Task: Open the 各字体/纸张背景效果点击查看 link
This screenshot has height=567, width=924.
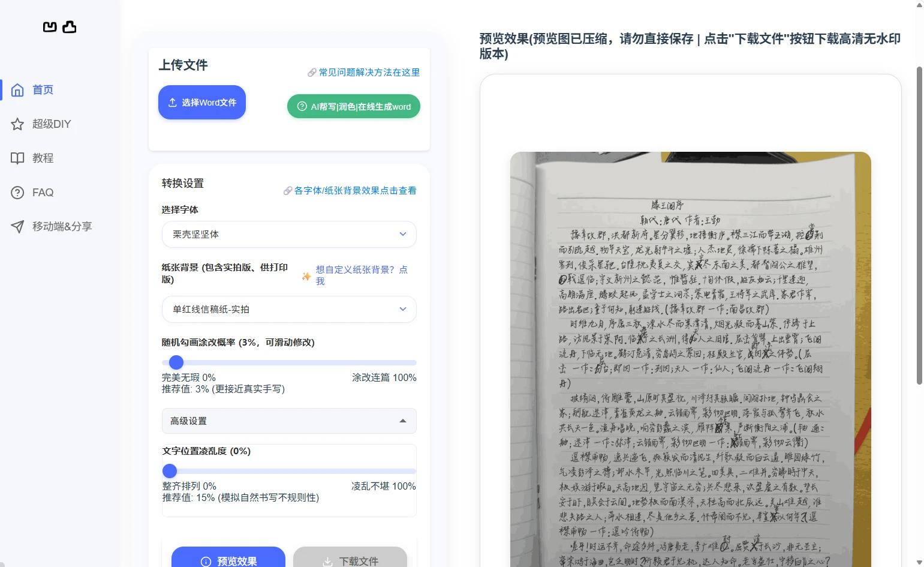Action: [x=355, y=191]
